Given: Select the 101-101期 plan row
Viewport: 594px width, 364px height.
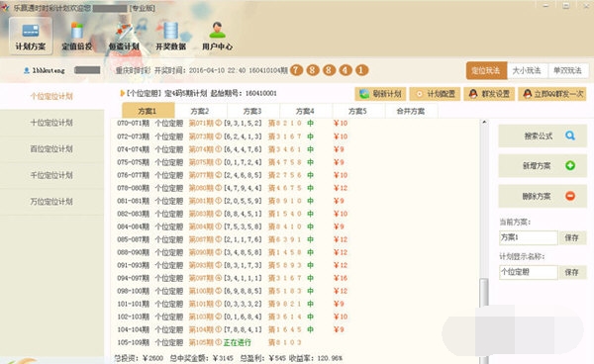Looking at the screenshot, I should tap(233, 304).
